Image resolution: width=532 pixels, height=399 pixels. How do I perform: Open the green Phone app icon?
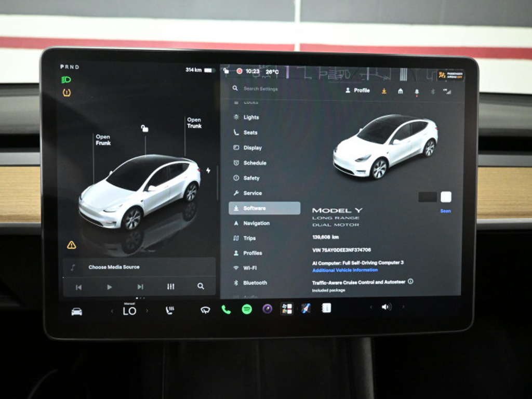pyautogui.click(x=226, y=309)
